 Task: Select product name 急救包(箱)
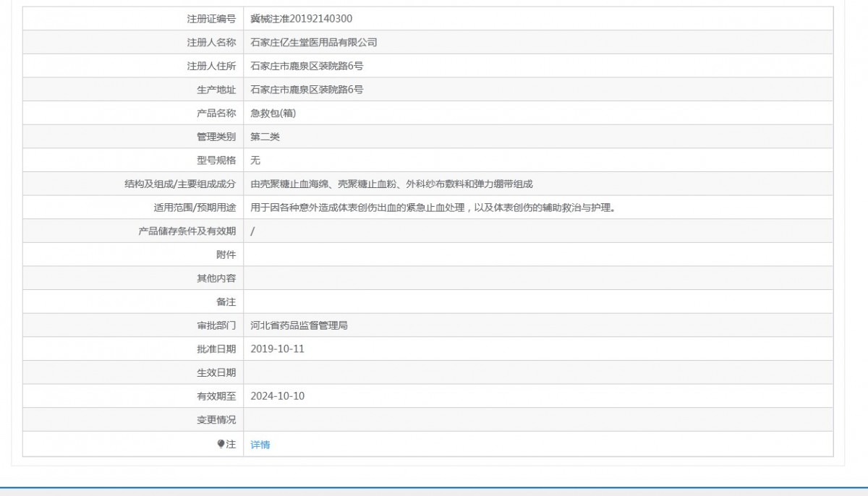click(x=273, y=113)
